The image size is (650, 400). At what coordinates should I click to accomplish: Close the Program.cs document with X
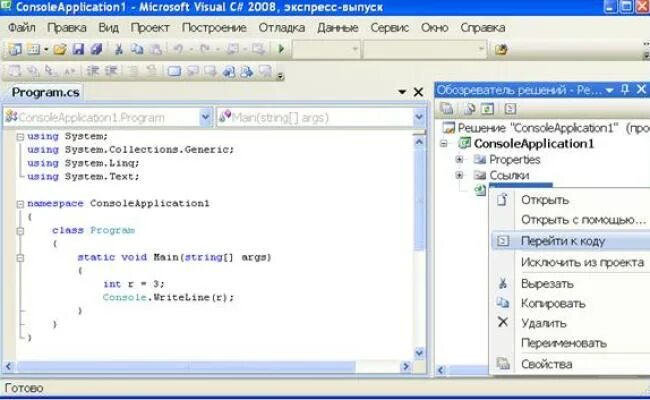[x=418, y=92]
